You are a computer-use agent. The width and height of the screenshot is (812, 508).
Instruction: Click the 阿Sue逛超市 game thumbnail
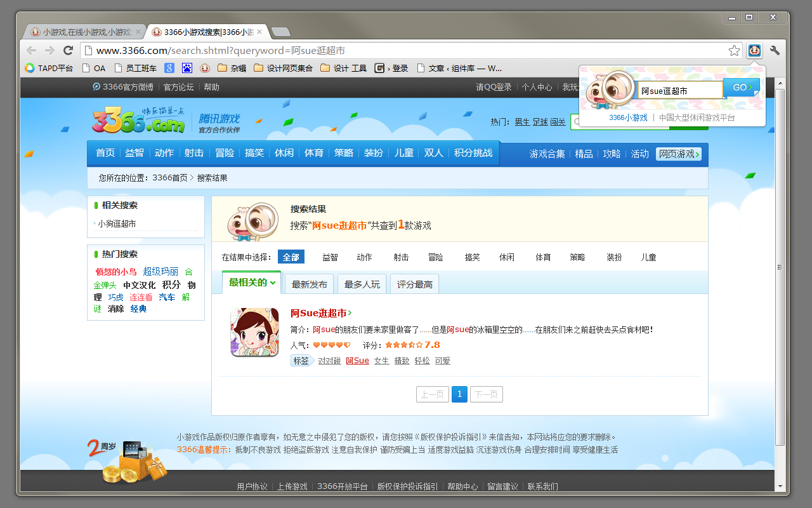coord(254,332)
